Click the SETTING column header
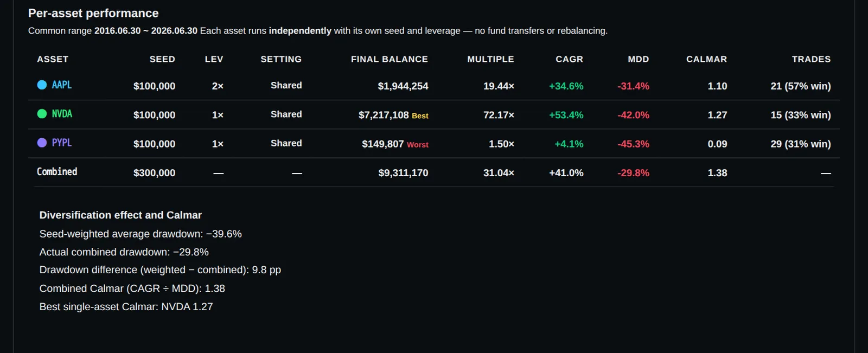This screenshot has width=868, height=353. [x=281, y=59]
